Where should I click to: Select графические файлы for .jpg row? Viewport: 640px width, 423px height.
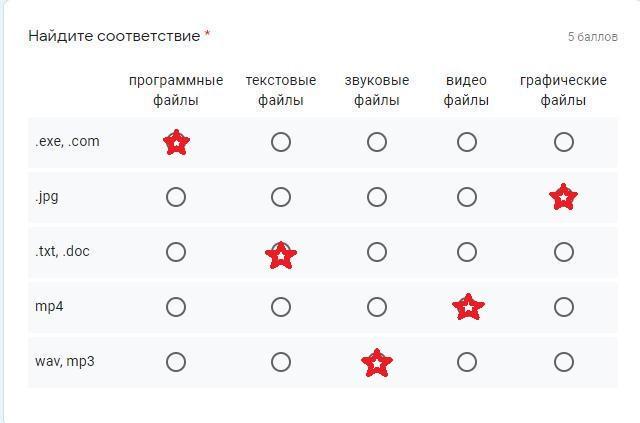pos(564,197)
